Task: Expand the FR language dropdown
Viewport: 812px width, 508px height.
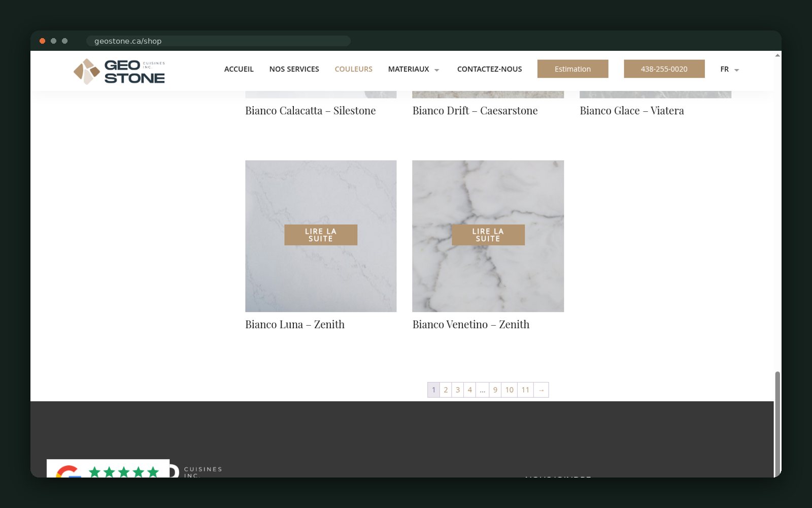Action: pos(729,69)
